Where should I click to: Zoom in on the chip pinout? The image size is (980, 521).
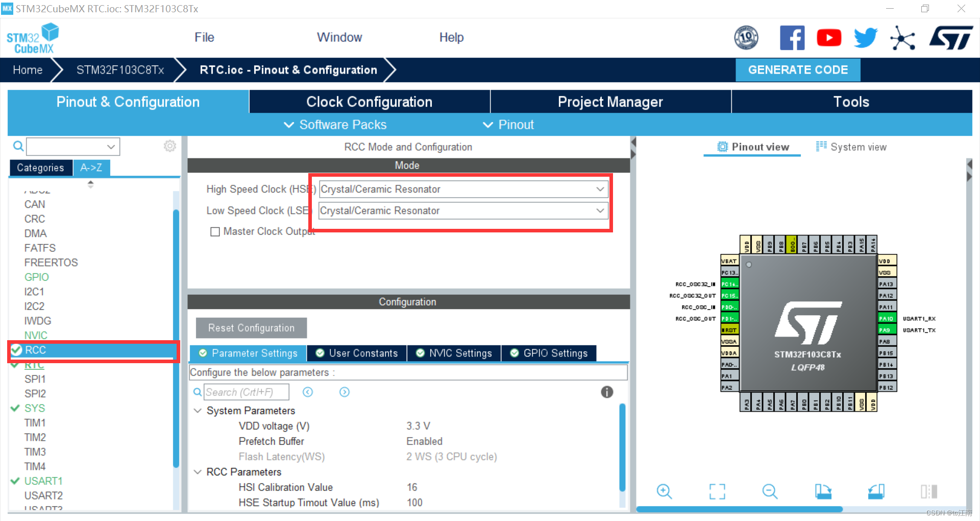(664, 491)
